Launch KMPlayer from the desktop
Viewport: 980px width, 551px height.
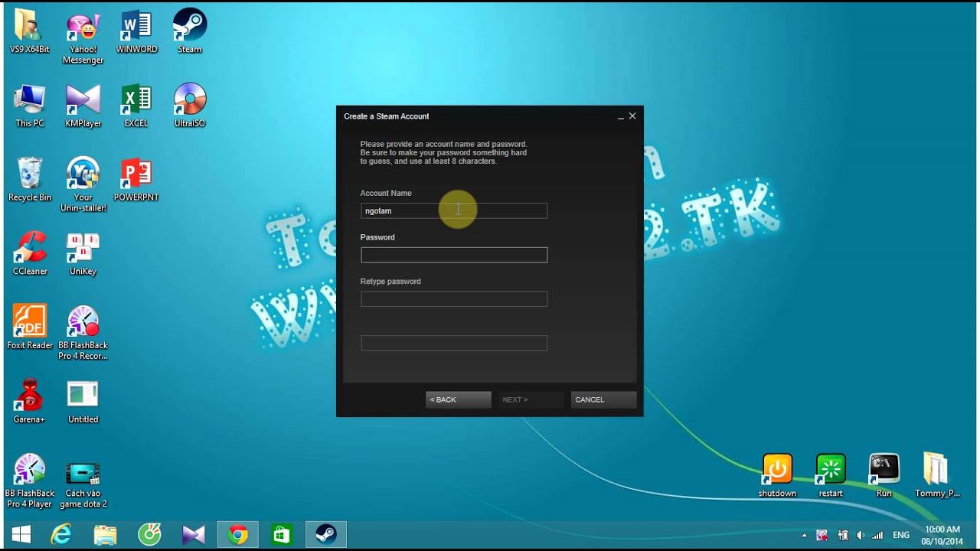[x=83, y=106]
